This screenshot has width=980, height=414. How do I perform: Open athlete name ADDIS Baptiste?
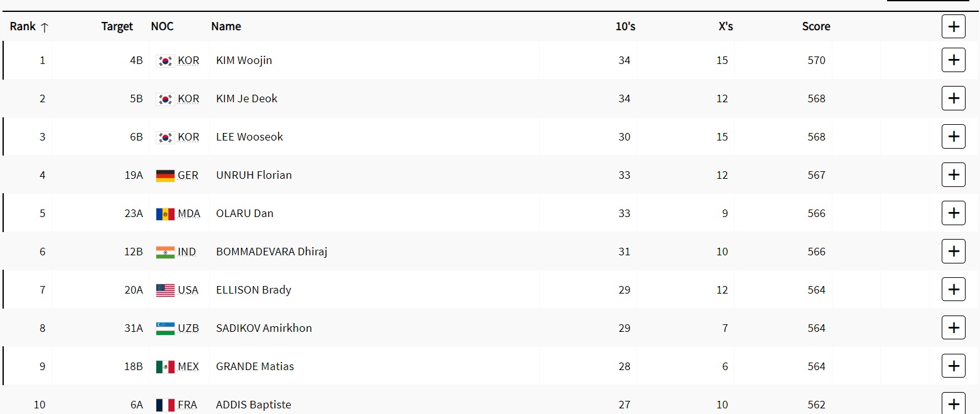pyautogui.click(x=253, y=405)
